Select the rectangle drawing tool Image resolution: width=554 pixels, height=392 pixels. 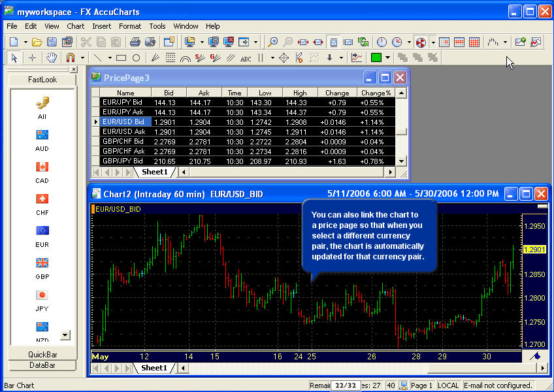(121, 57)
